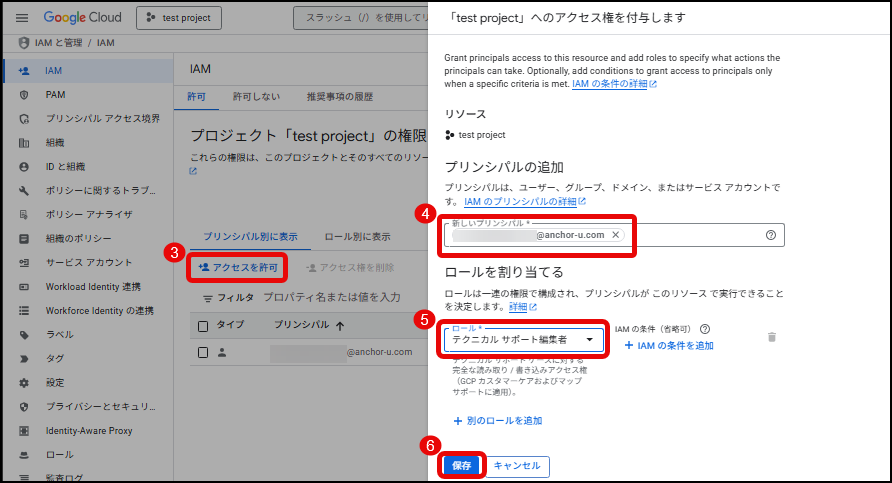Click アクセスを許可 button

[x=238, y=267]
